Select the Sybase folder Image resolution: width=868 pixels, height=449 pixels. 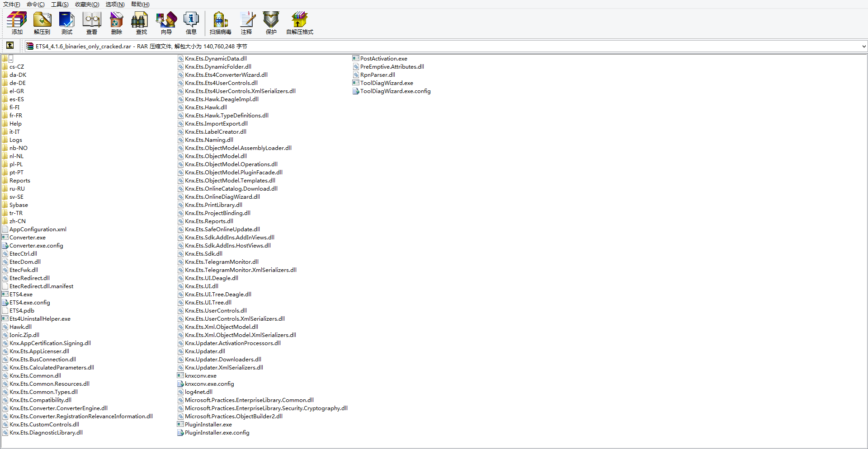coord(15,205)
